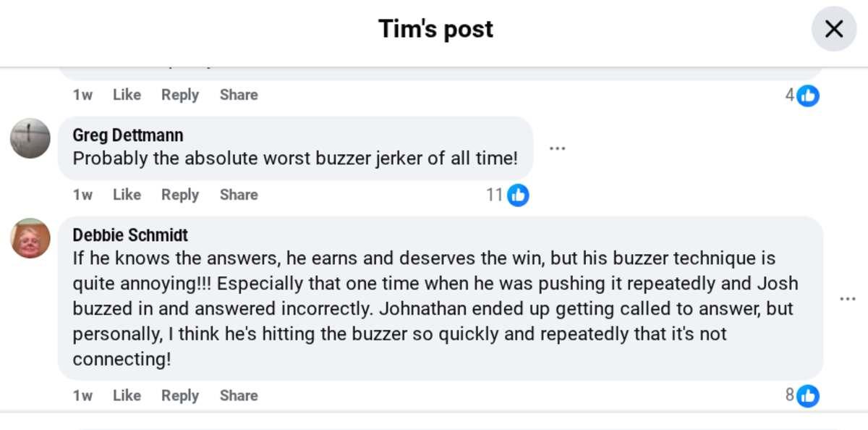This screenshot has width=868, height=430.
Task: Reply to Debbie Schmidt's comment
Action: tap(180, 395)
